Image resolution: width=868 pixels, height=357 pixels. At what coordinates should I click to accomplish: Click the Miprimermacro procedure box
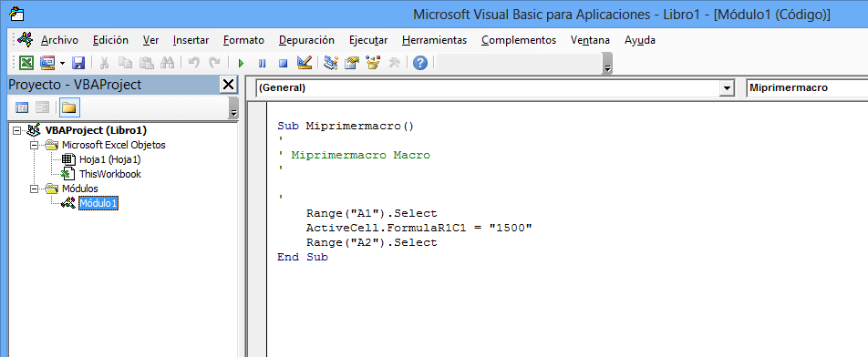[807, 87]
